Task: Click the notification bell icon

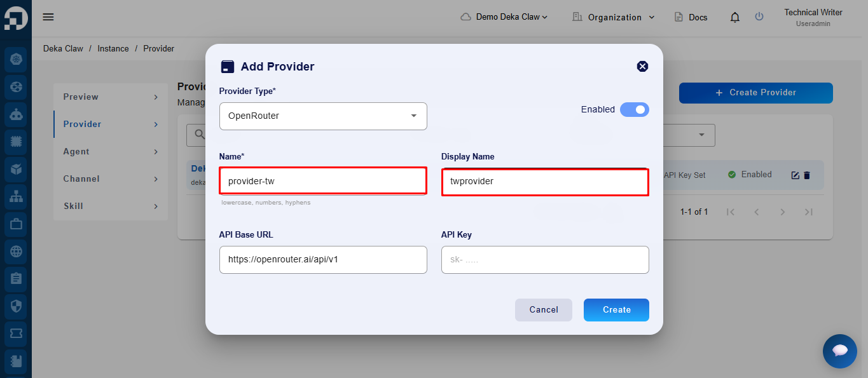Action: click(x=735, y=17)
